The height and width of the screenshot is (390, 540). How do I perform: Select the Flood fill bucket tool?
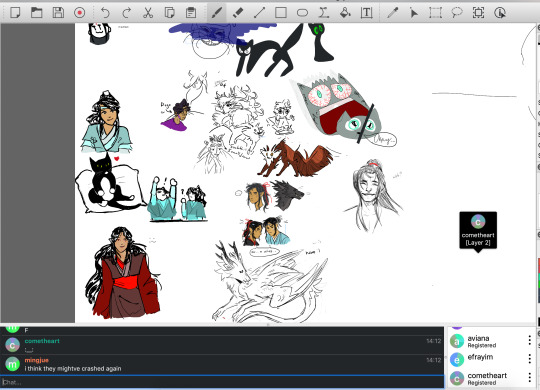coord(345,13)
